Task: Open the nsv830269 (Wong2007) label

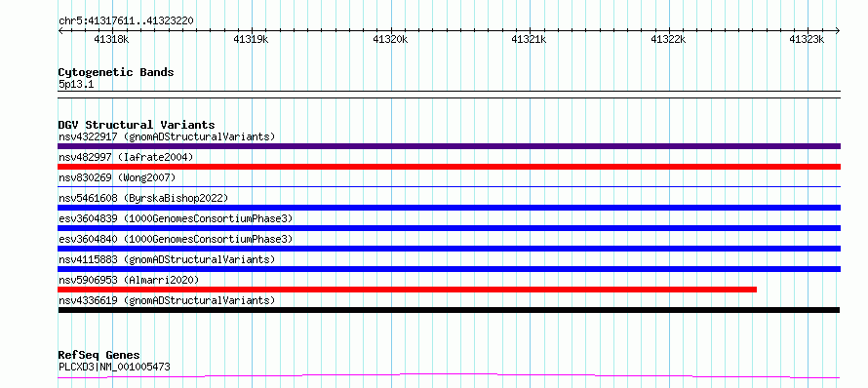Action: [x=117, y=177]
